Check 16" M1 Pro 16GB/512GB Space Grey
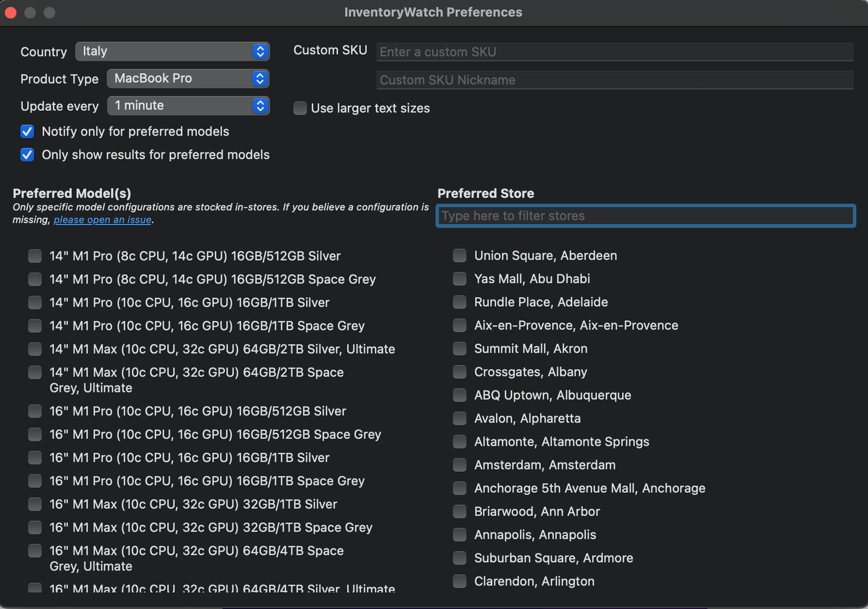Image resolution: width=868 pixels, height=609 pixels. pyautogui.click(x=35, y=435)
